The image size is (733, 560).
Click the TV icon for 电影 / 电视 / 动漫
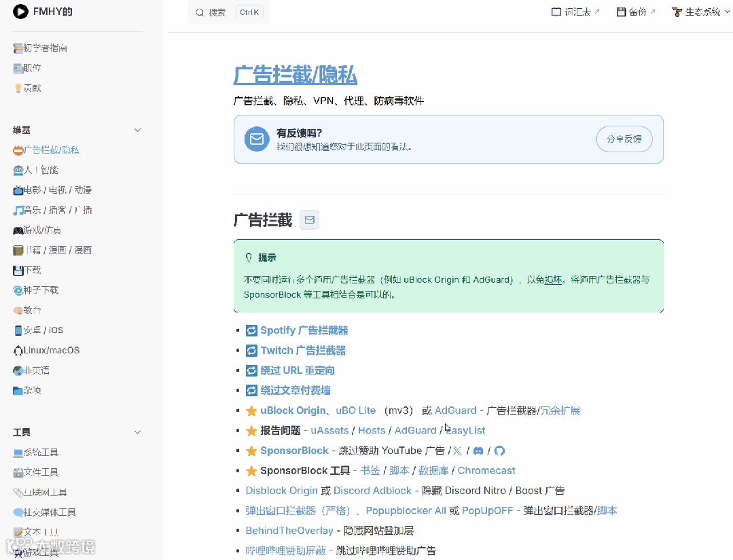point(18,190)
